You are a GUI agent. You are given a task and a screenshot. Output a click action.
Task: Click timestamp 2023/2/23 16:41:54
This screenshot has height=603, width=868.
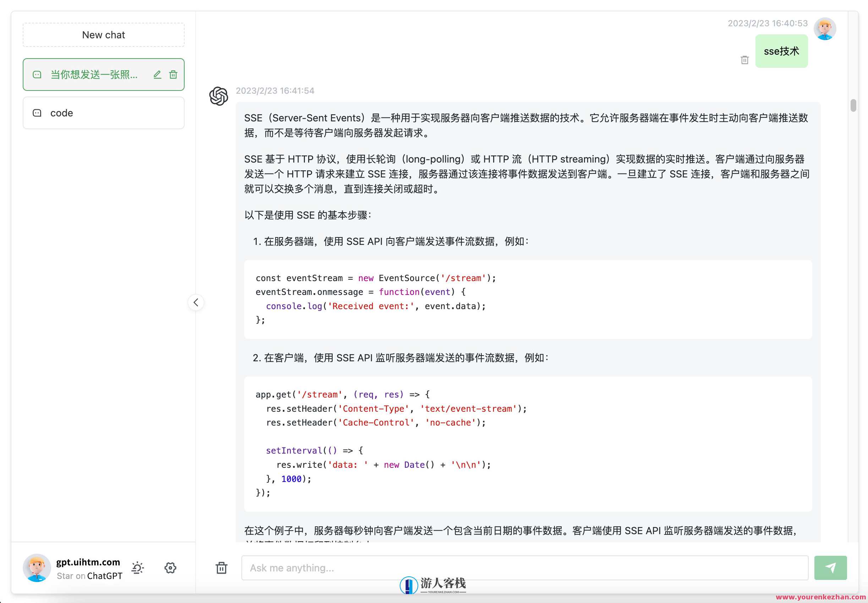point(275,91)
